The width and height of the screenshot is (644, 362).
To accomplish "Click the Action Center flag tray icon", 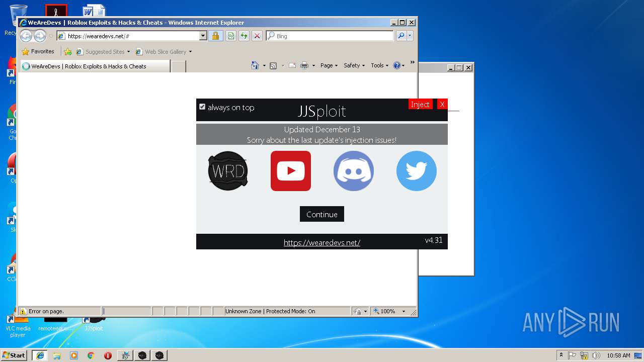I will (x=572, y=355).
